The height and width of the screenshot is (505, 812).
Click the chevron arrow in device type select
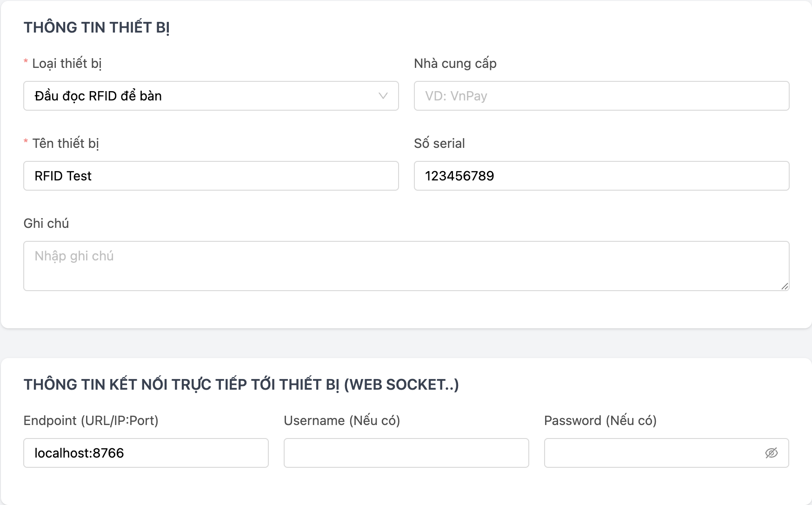tap(383, 96)
